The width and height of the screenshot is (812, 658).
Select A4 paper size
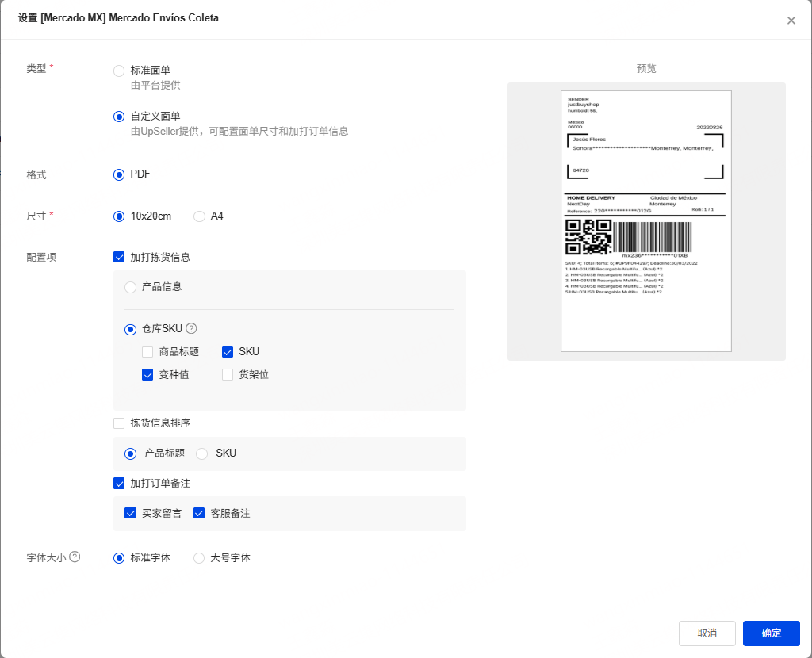click(200, 216)
